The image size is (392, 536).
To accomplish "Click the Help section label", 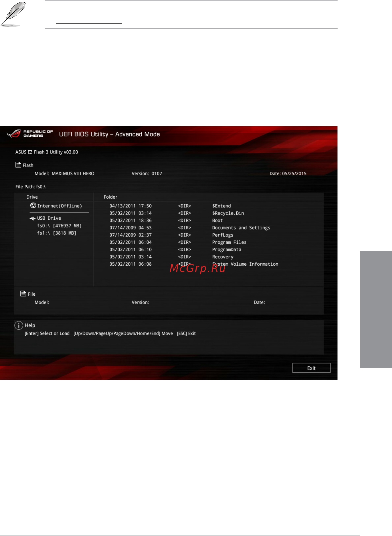I will coord(30,325).
